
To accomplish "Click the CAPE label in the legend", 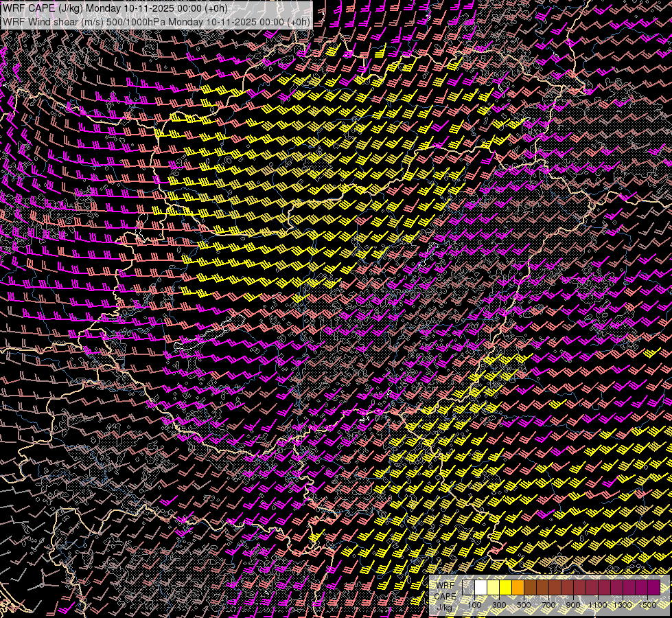I will click(445, 596).
